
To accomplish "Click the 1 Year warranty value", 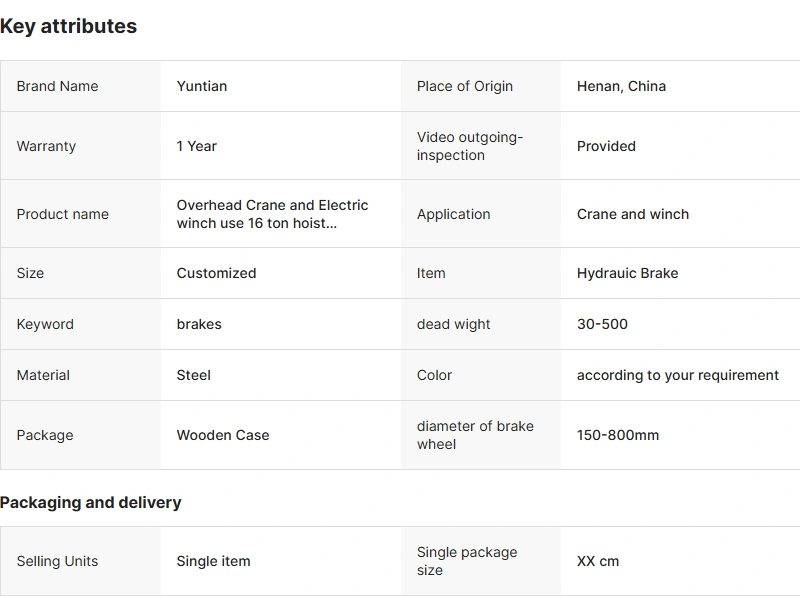I will [x=197, y=146].
